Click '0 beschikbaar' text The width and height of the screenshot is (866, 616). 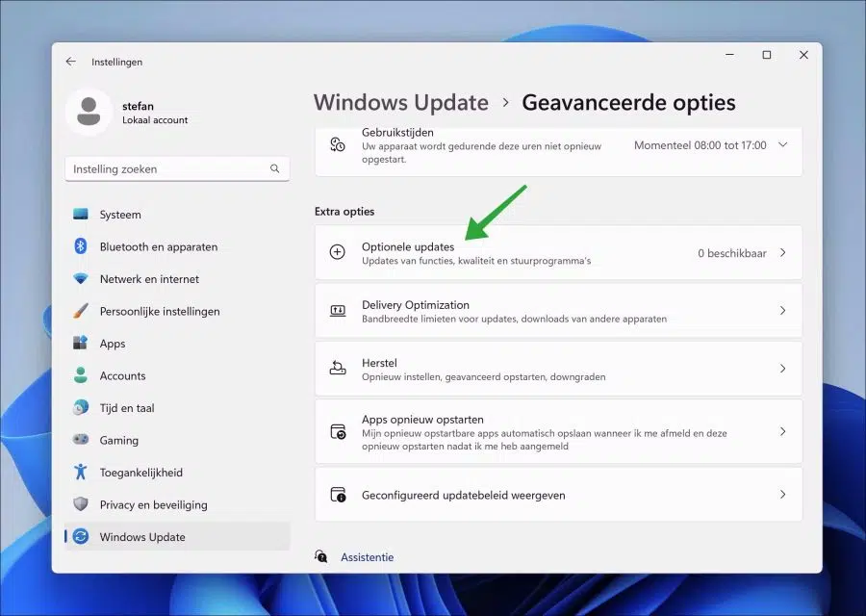[732, 253]
